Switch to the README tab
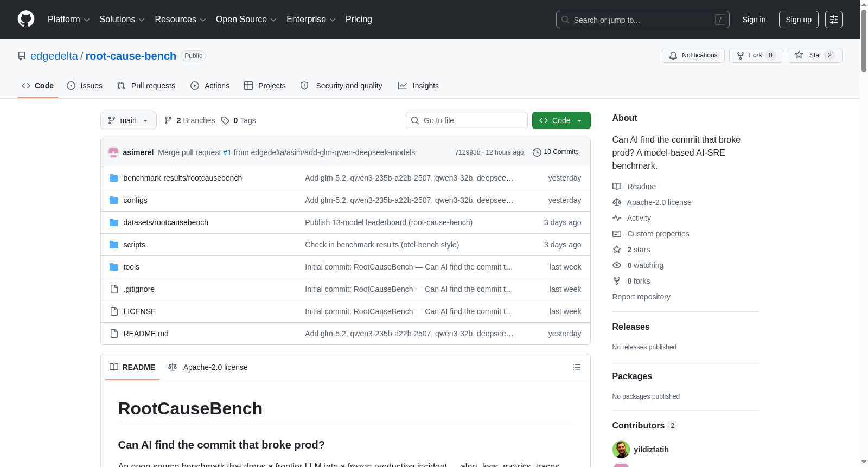The height and width of the screenshot is (467, 868). (132, 367)
